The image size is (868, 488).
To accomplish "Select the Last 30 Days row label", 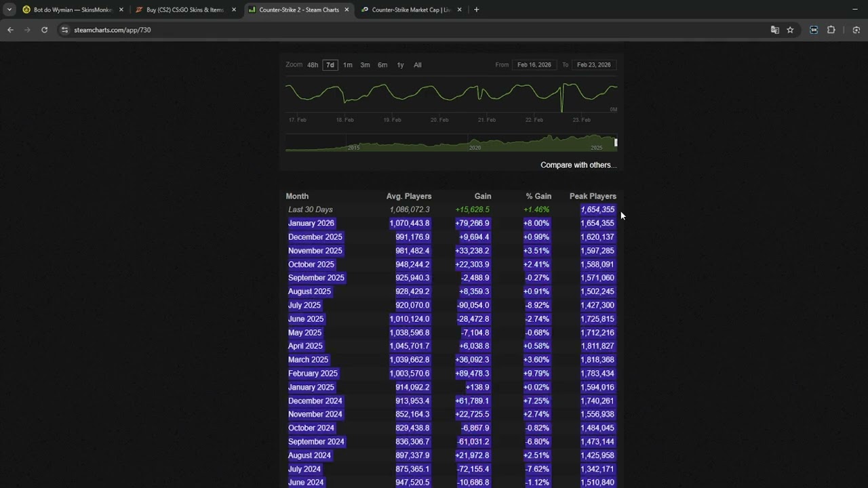I will pos(311,210).
